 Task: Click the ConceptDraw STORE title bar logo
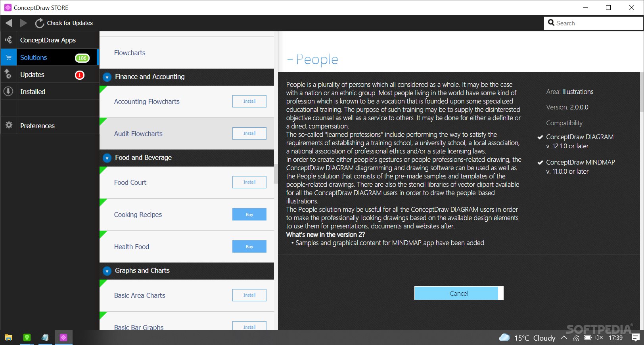tap(8, 8)
